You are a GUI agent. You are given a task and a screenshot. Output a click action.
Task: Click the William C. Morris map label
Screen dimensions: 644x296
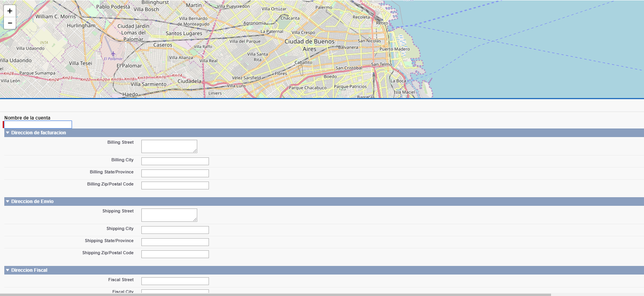[x=56, y=17]
